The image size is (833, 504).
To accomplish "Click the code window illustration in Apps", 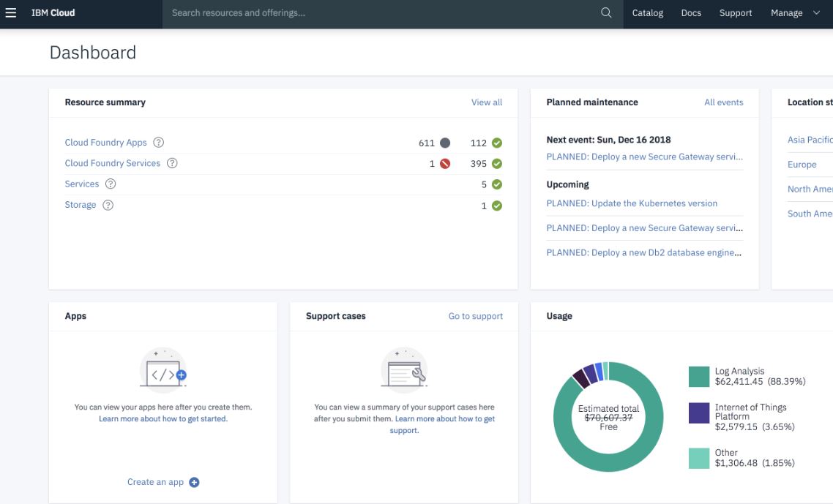I will [163, 370].
